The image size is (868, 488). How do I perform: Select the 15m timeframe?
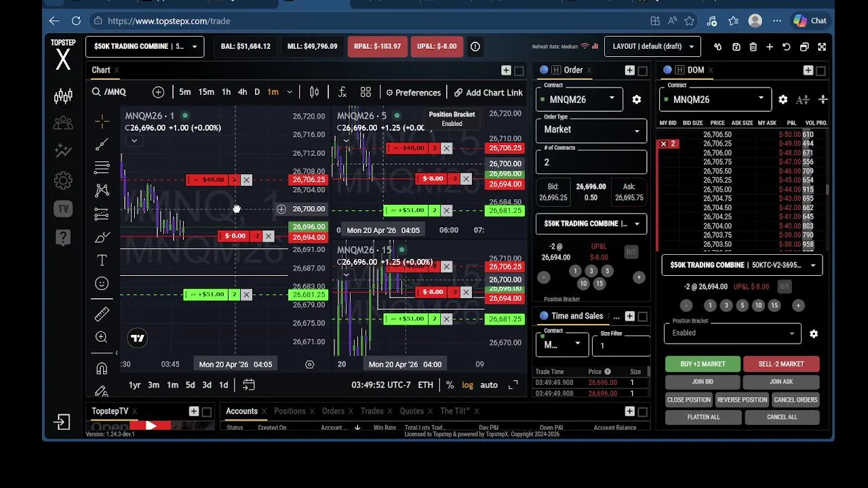pyautogui.click(x=206, y=92)
